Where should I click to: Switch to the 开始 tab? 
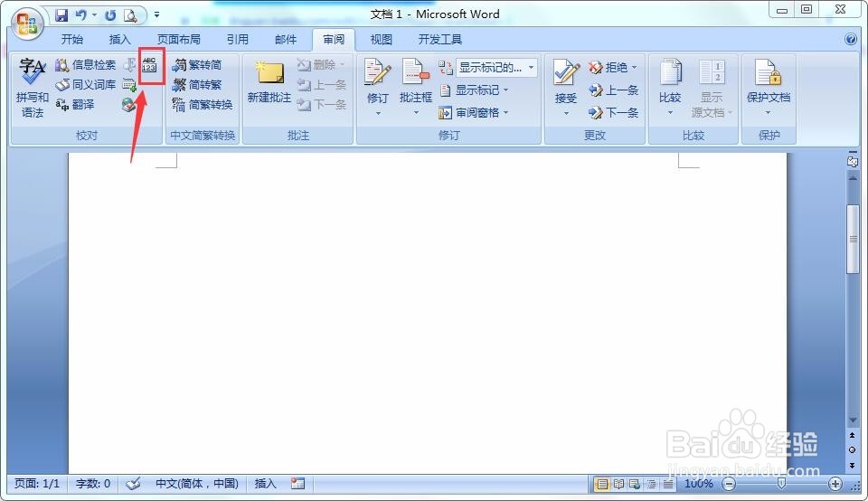[x=72, y=39]
